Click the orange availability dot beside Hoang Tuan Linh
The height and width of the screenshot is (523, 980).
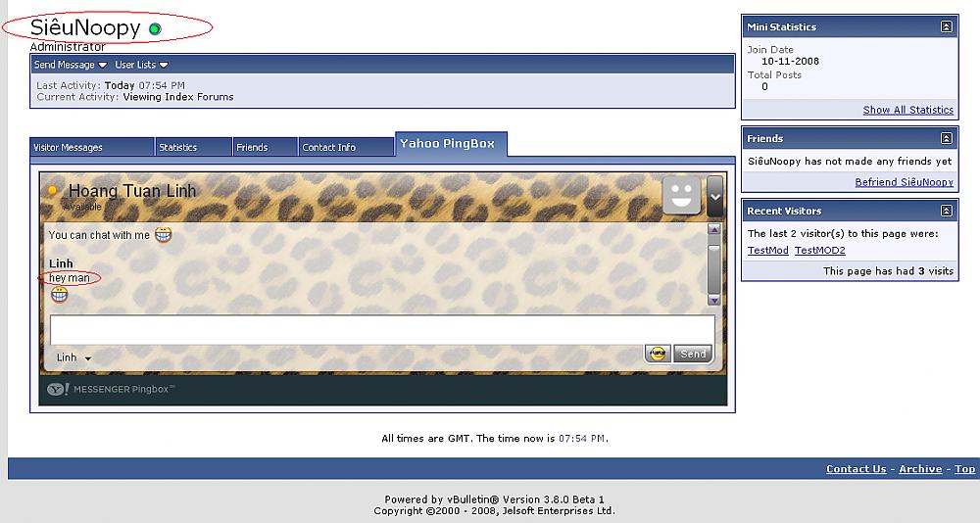53,191
